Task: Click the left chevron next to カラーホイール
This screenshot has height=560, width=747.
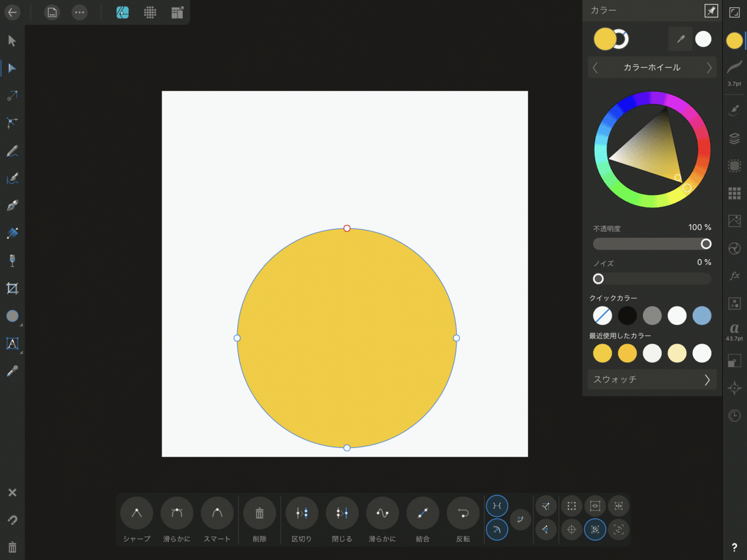Action: coord(595,67)
